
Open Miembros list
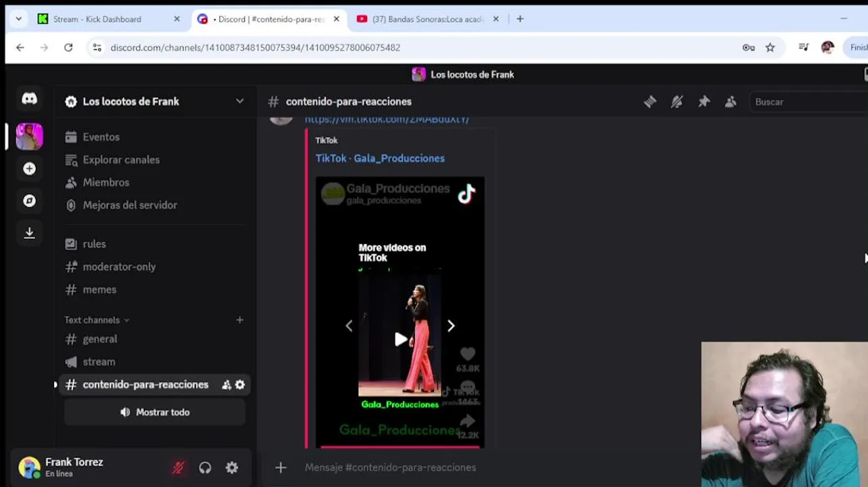tap(154, 183)
